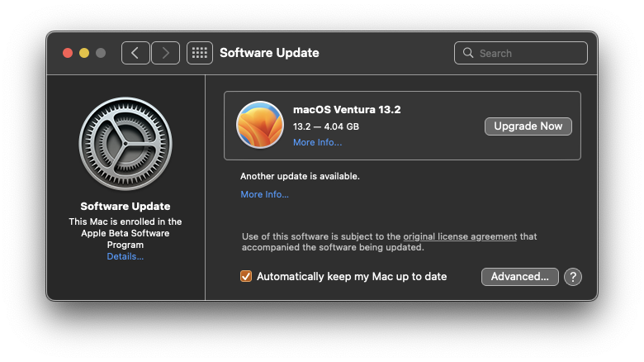Image resolution: width=644 pixels, height=362 pixels.
Task: Close the Software Update window
Action: coord(68,53)
